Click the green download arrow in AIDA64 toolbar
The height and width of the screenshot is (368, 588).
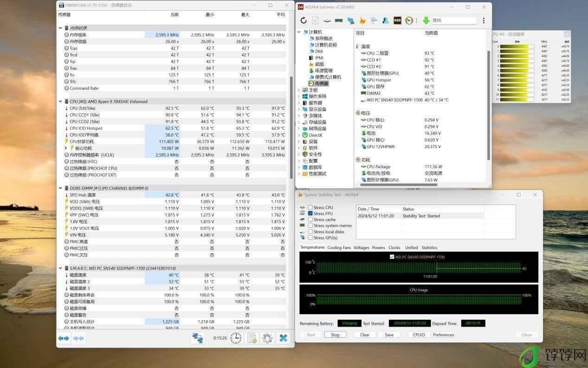pos(426,20)
